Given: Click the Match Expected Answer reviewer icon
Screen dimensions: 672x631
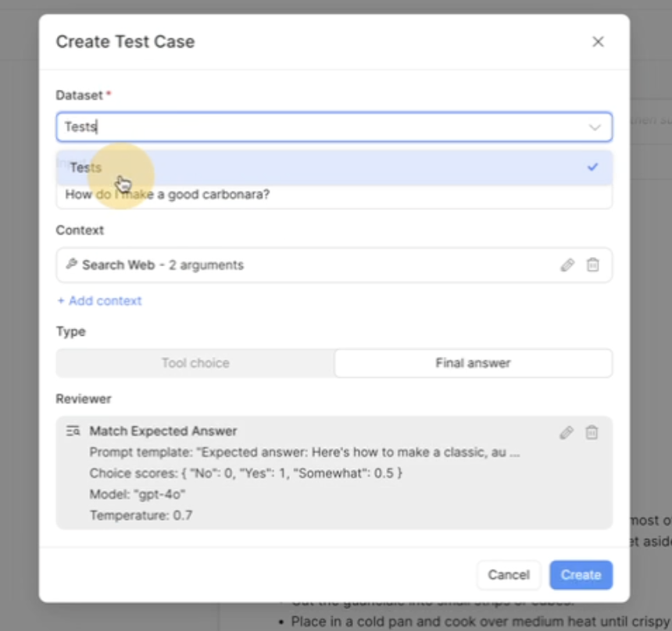Looking at the screenshot, I should tap(73, 431).
